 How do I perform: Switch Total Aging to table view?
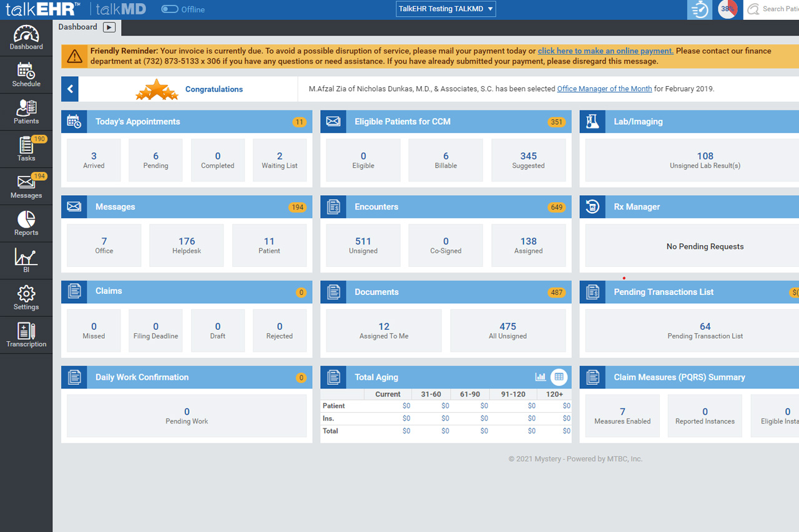559,377
